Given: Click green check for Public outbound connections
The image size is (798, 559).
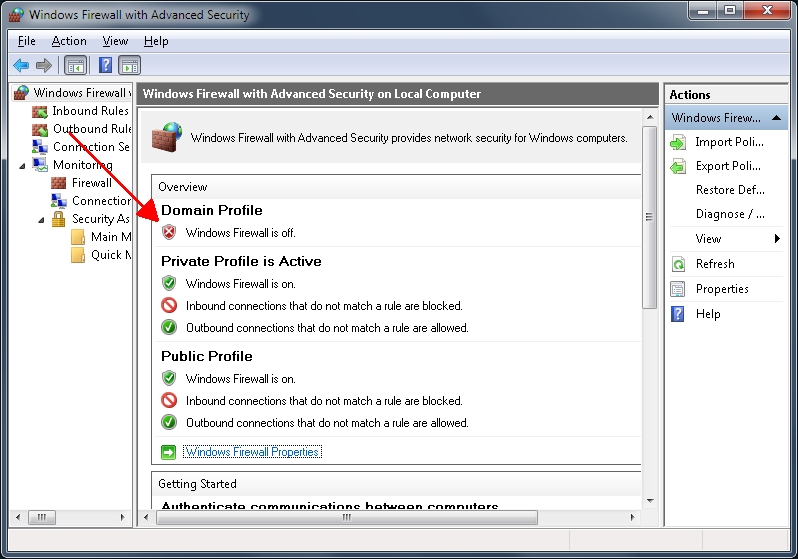Looking at the screenshot, I should [x=169, y=423].
